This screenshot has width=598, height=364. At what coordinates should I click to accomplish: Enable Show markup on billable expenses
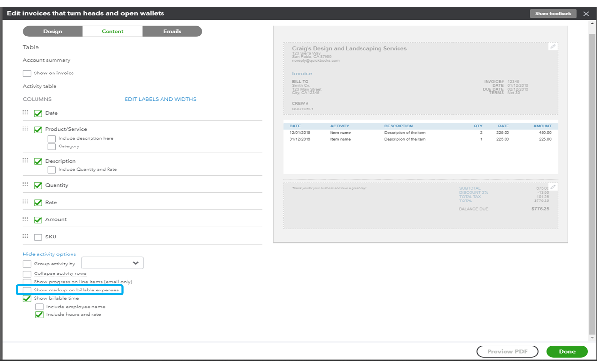point(27,290)
